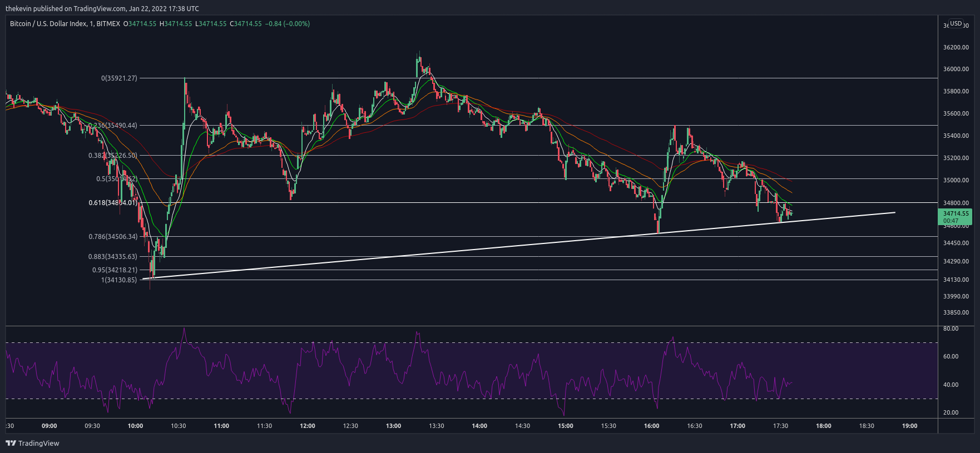Select the 0.618(34804.01) Fibonacci label
Viewport: 980px width, 453px height.
coord(113,203)
